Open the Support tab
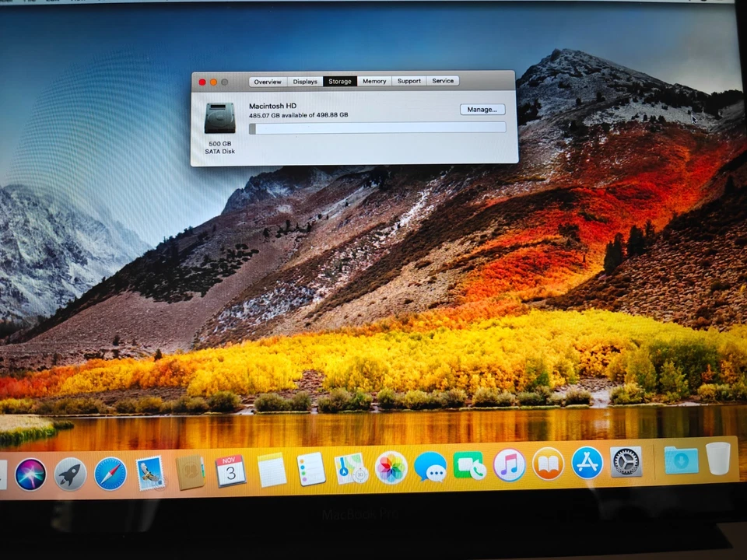Image resolution: width=747 pixels, height=560 pixels. [x=409, y=81]
